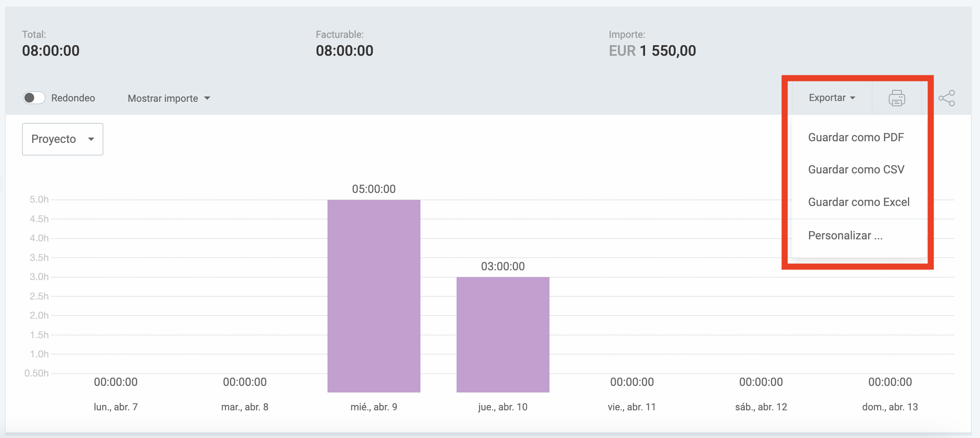Collapse the Exportar dropdown menu
Screen dimensions: 980x438
pyautogui.click(x=831, y=98)
